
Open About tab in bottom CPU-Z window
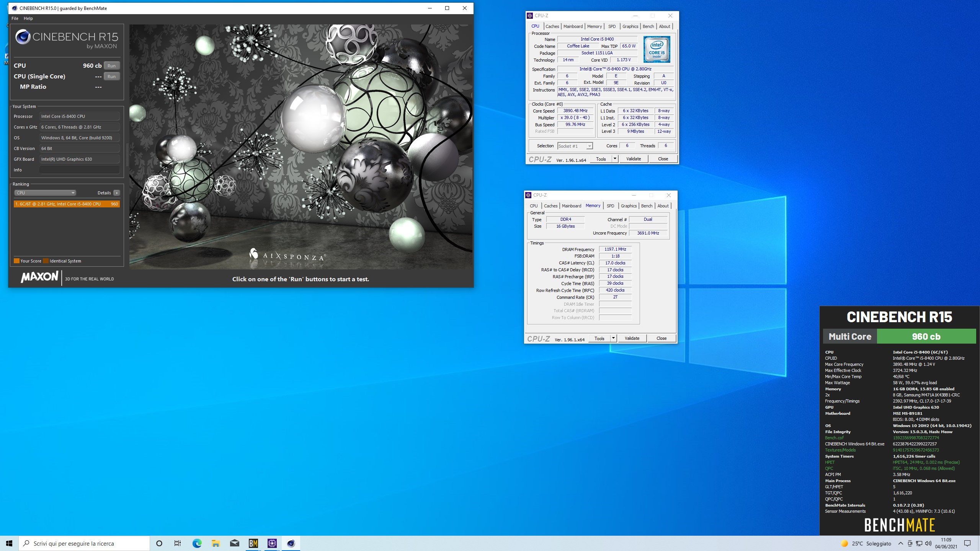coord(663,206)
